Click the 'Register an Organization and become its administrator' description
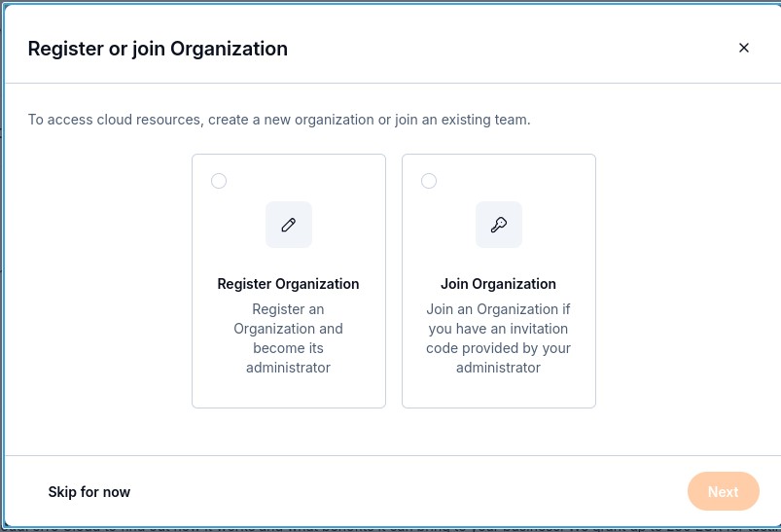Viewport: 781px width, 532px height. coord(289,338)
